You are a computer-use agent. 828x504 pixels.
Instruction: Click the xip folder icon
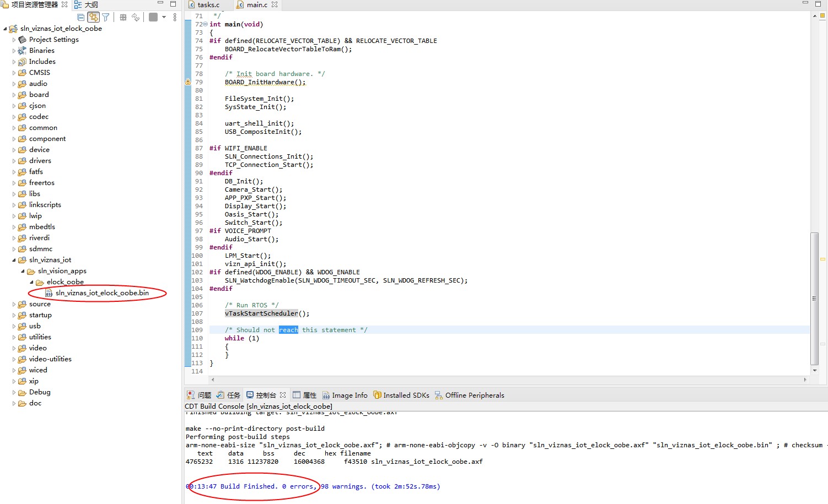pos(22,381)
